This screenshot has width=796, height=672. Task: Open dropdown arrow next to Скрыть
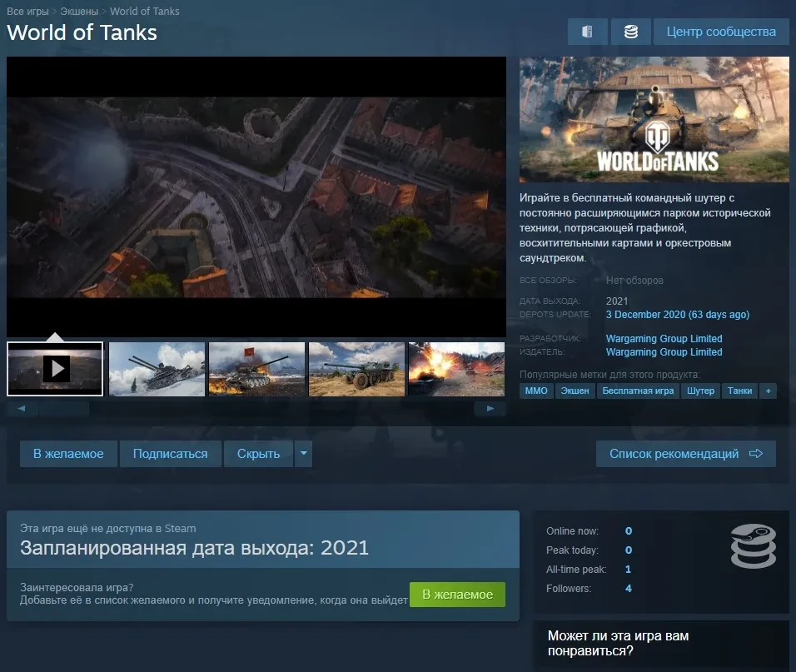pos(303,454)
